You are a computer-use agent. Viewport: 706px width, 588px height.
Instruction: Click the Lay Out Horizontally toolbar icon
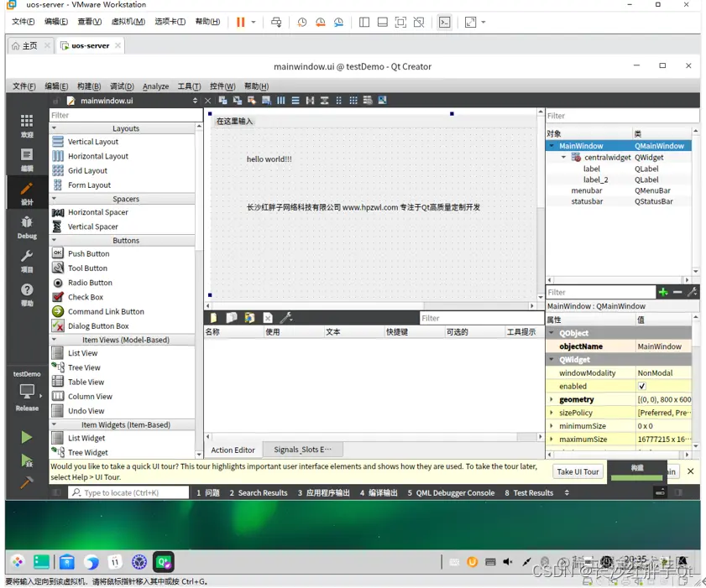tap(281, 101)
